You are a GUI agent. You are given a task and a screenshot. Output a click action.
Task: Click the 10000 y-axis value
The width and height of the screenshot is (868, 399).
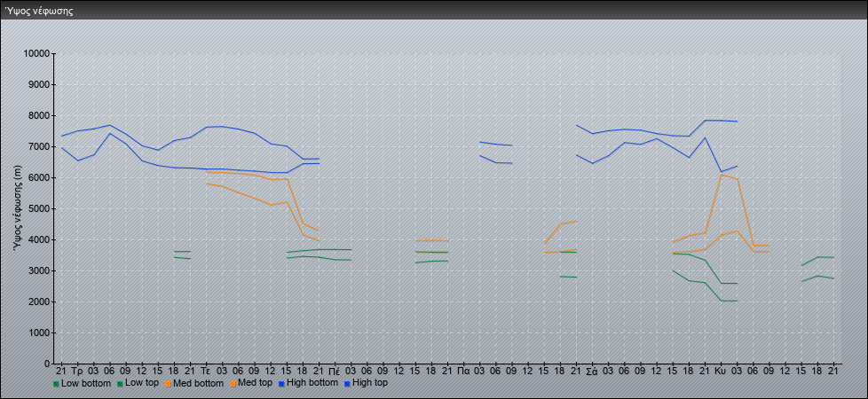(36, 54)
